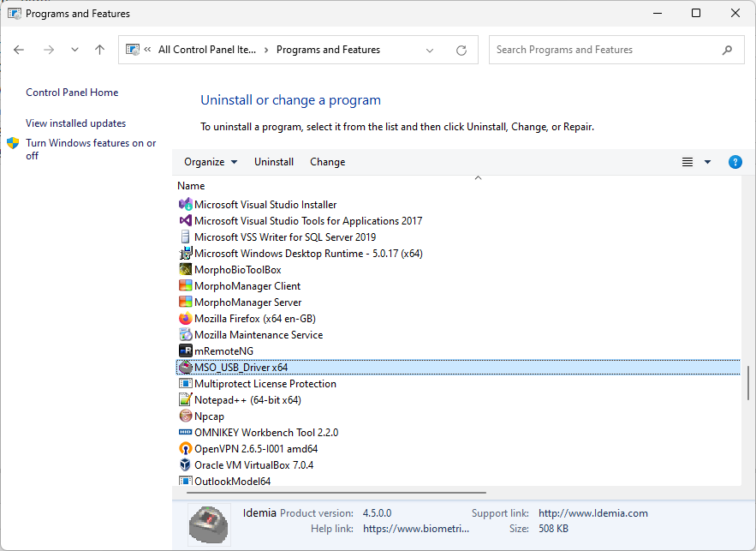Select Microsoft VSS Writer for SQL Server 2019
756x551 pixels.
[x=285, y=237]
